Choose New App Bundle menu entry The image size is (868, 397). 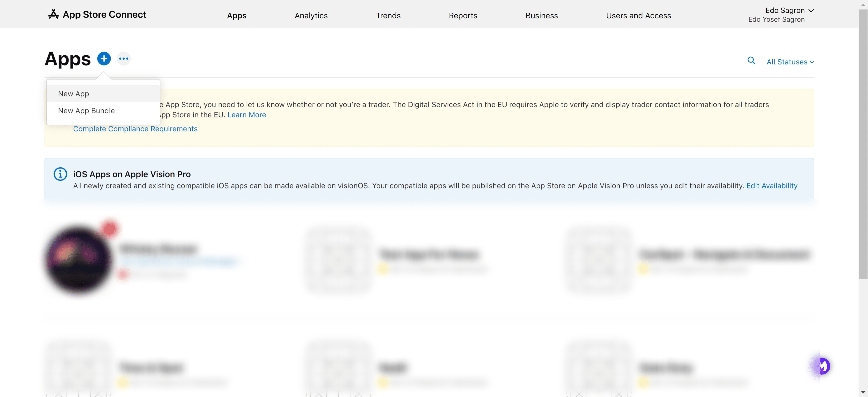[86, 111]
